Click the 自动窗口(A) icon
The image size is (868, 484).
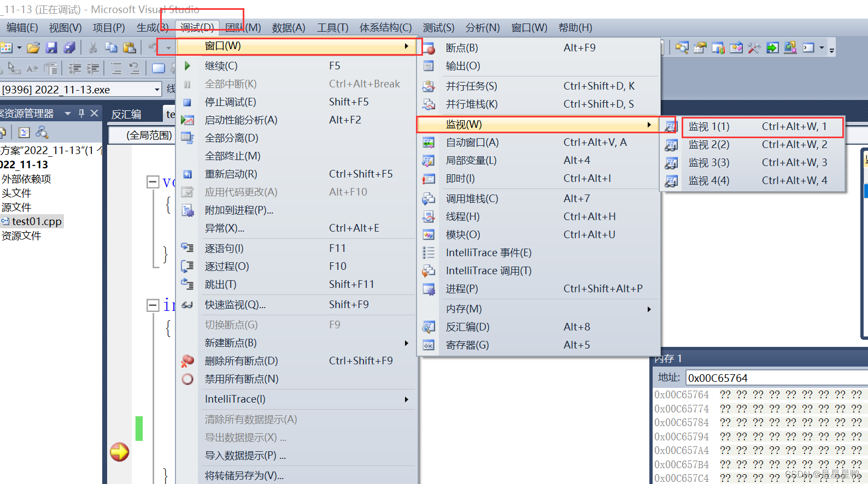429,143
